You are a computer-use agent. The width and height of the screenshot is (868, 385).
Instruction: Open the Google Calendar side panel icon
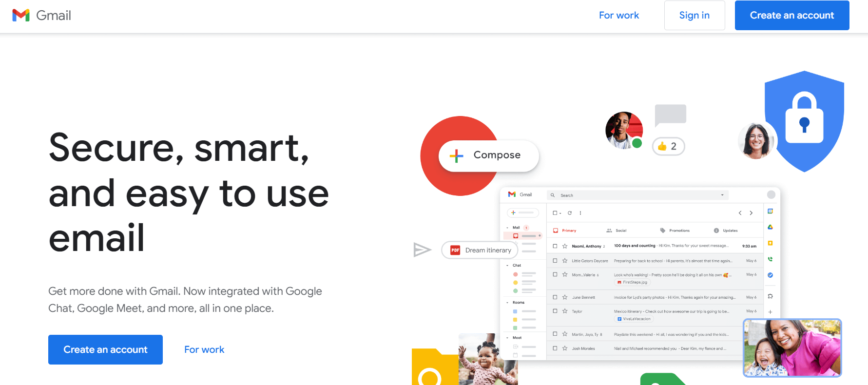pos(771,211)
